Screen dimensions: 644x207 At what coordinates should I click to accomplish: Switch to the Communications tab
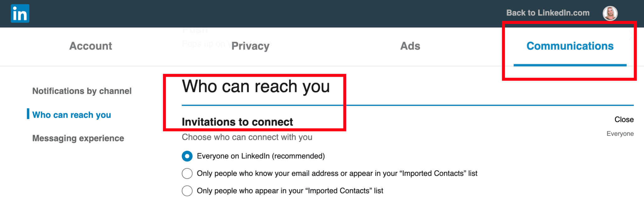pos(570,46)
